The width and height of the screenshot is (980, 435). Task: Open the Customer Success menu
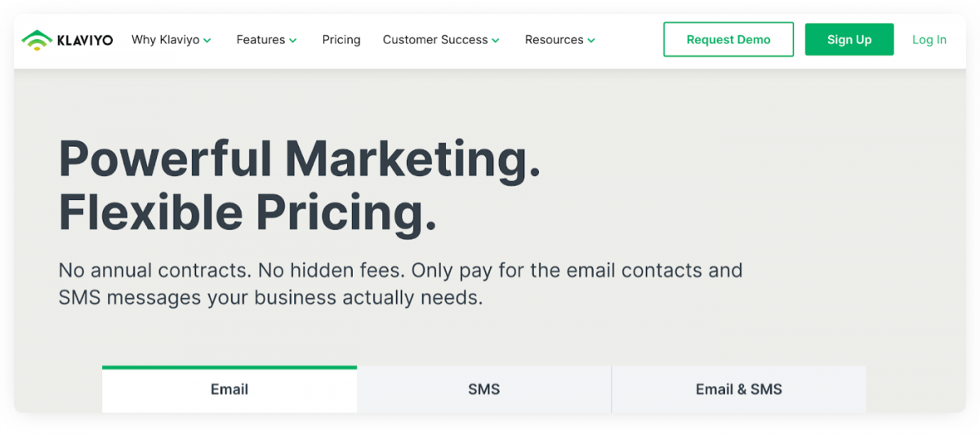click(x=441, y=40)
